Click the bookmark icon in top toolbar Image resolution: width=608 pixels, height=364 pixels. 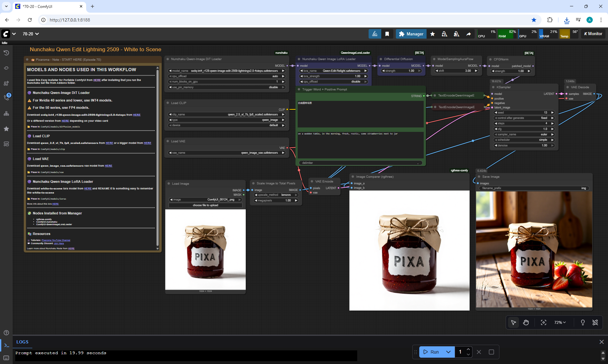387,34
